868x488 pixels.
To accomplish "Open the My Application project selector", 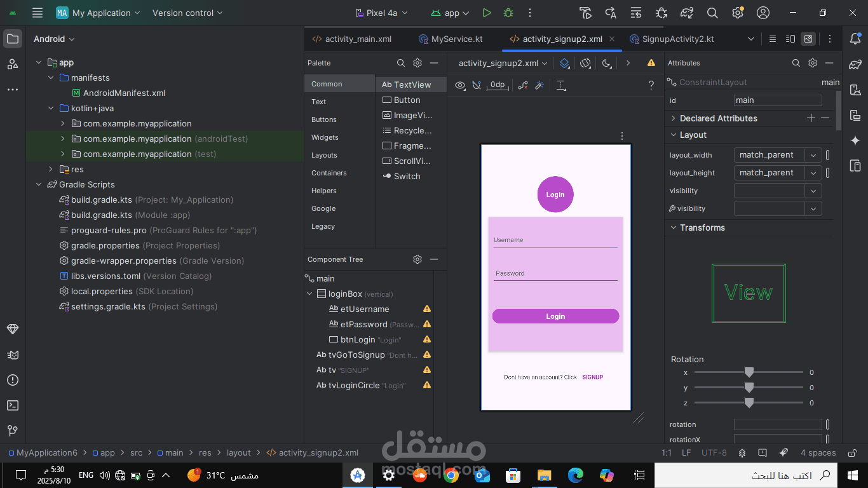I will 97,13.
